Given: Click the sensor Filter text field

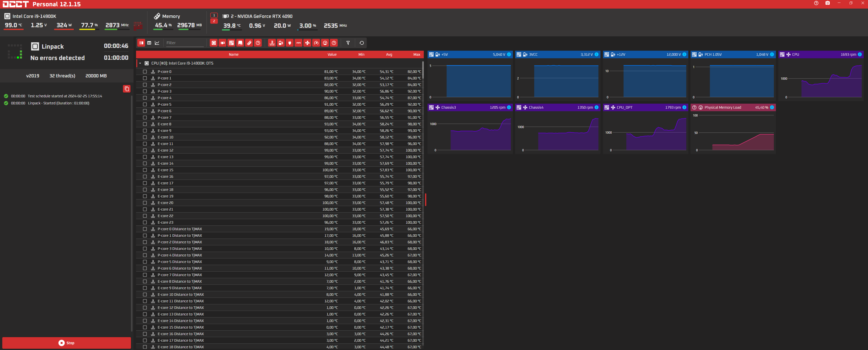Looking at the screenshot, I should 185,43.
